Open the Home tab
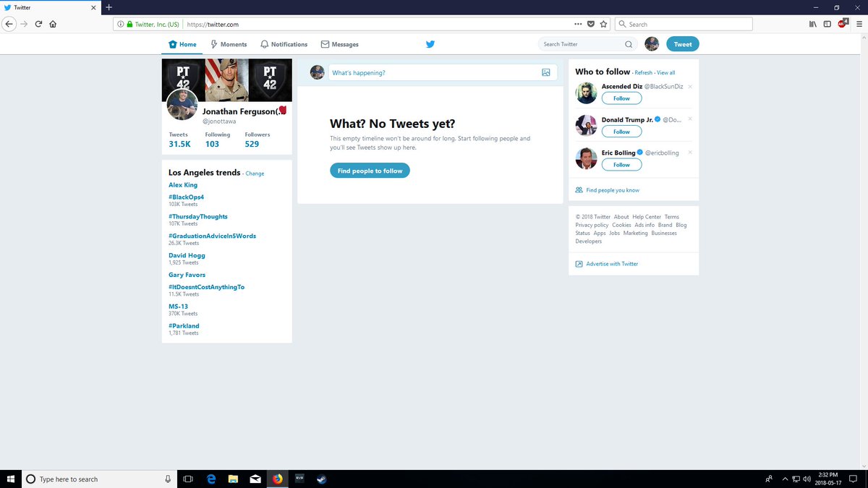 click(182, 44)
